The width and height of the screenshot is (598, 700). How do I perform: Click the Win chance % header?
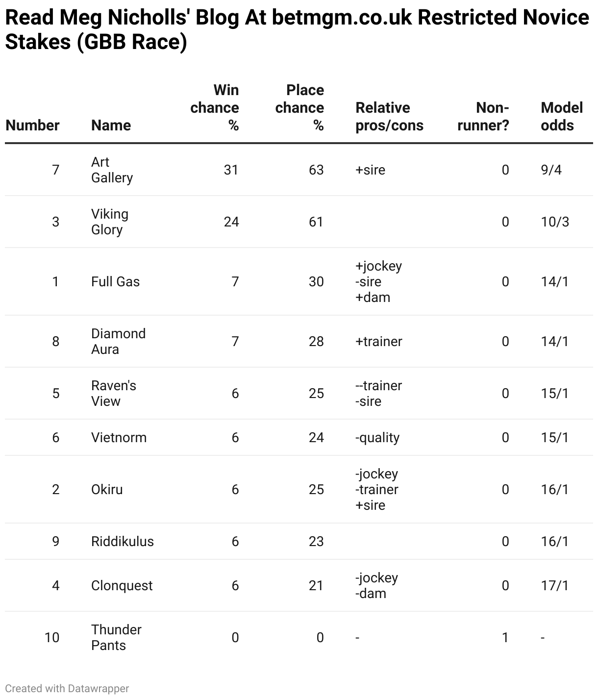tap(215, 108)
